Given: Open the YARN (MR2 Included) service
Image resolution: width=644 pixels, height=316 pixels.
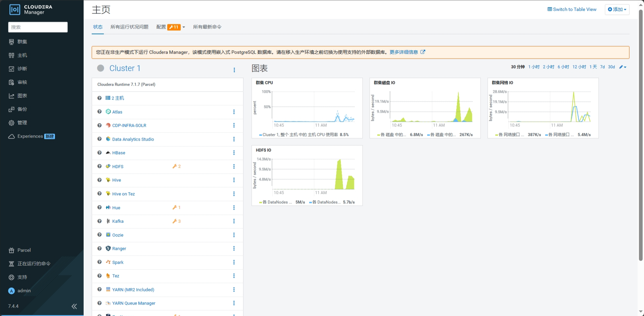Looking at the screenshot, I should pyautogui.click(x=133, y=290).
